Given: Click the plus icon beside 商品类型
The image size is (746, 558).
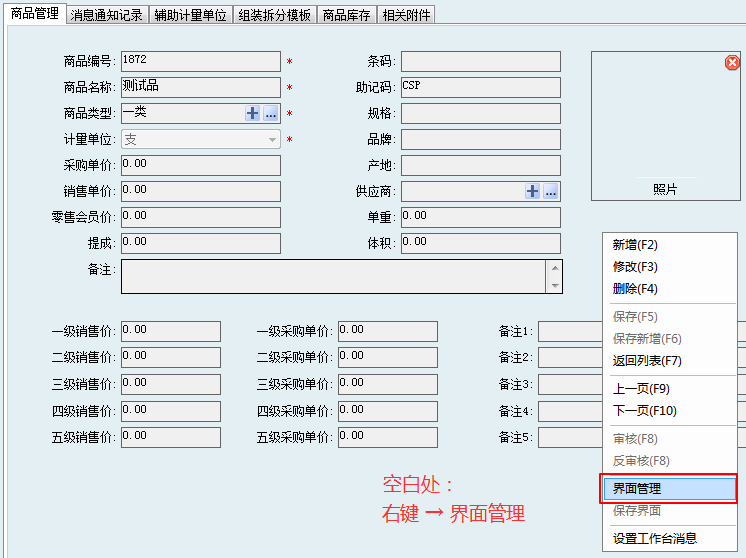Looking at the screenshot, I should [x=253, y=114].
